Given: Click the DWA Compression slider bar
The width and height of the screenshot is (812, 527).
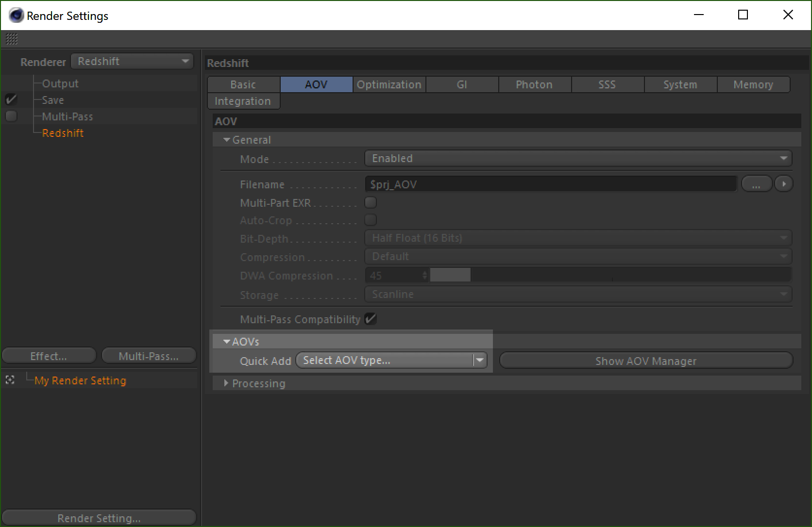Looking at the screenshot, I should point(610,275).
